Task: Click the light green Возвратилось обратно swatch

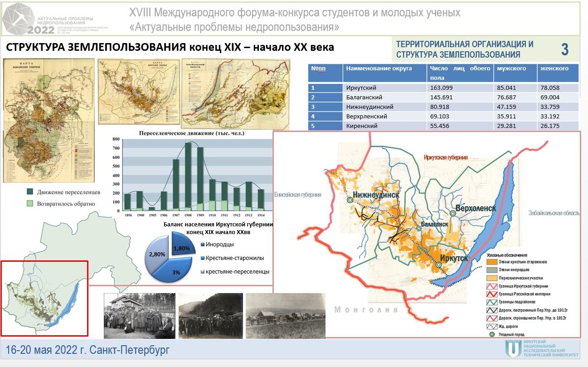Action: point(30,204)
